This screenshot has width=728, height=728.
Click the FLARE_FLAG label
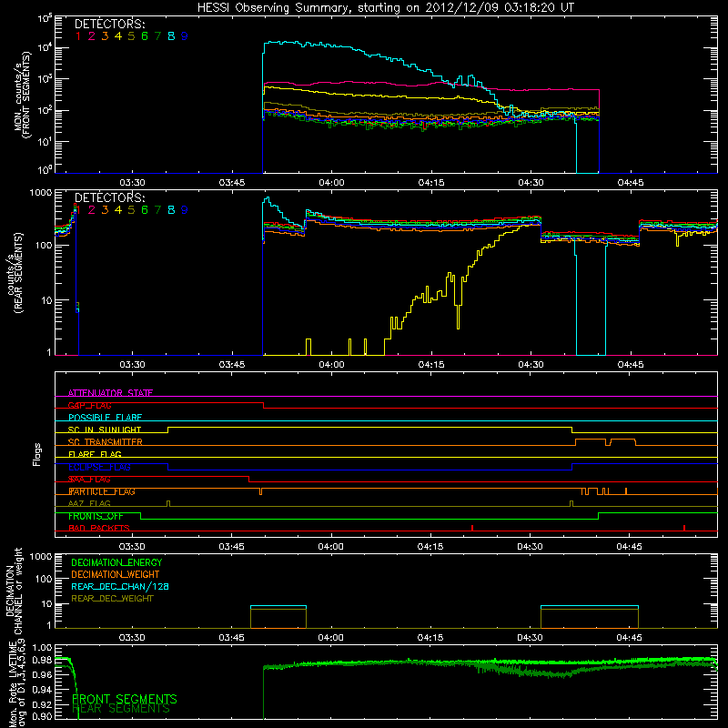95,454
